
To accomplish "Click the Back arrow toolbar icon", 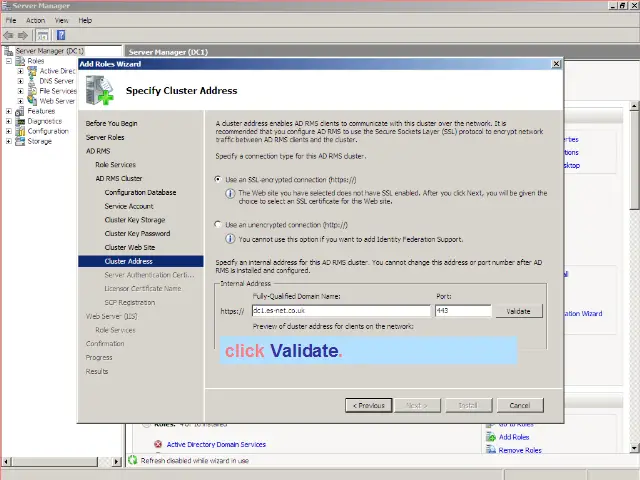I will coord(8,36).
